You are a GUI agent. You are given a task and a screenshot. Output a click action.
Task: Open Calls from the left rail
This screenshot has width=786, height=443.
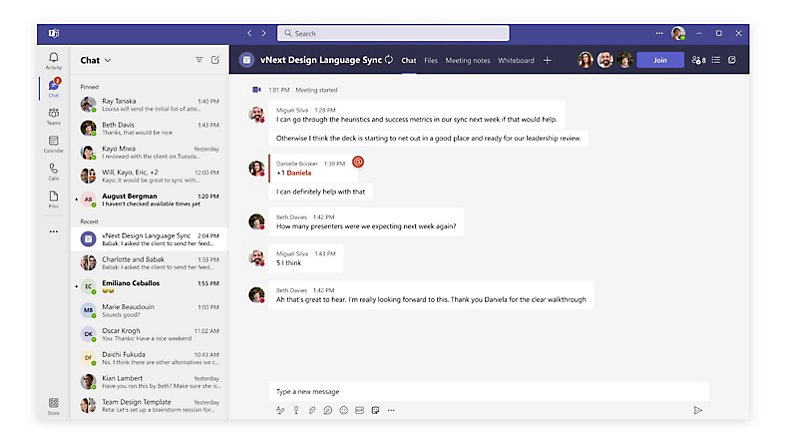click(x=53, y=171)
